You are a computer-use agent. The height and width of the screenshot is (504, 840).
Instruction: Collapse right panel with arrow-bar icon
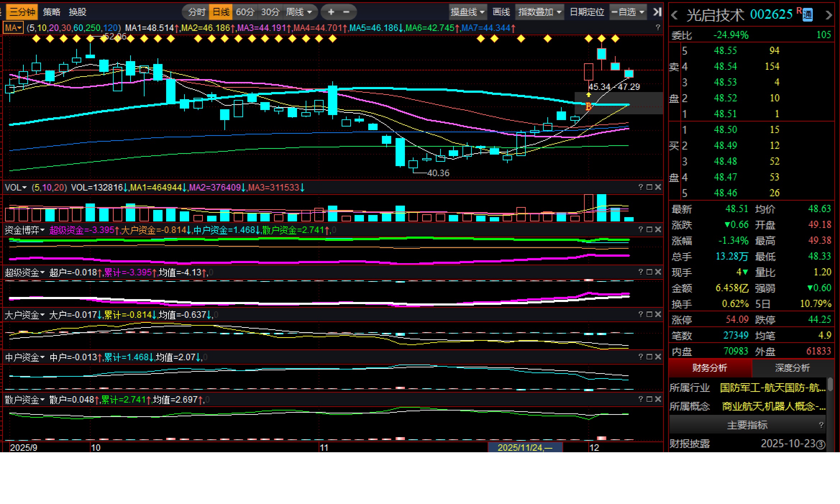(657, 12)
